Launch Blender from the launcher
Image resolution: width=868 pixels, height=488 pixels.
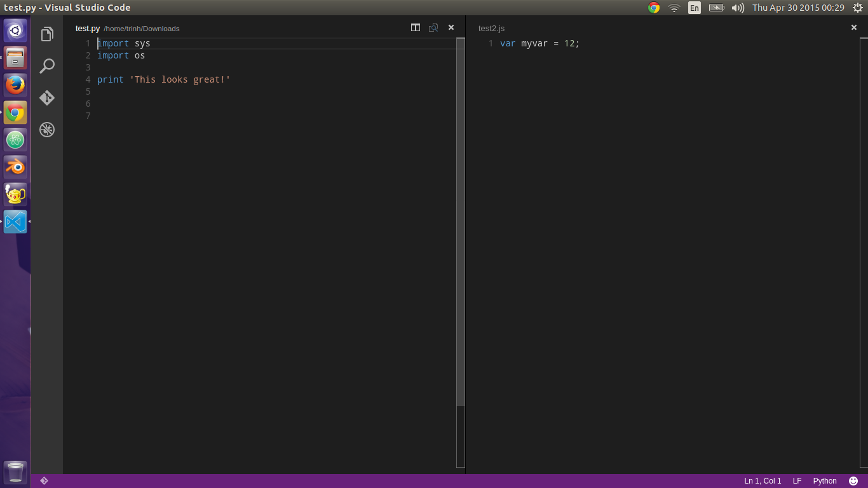tap(15, 167)
